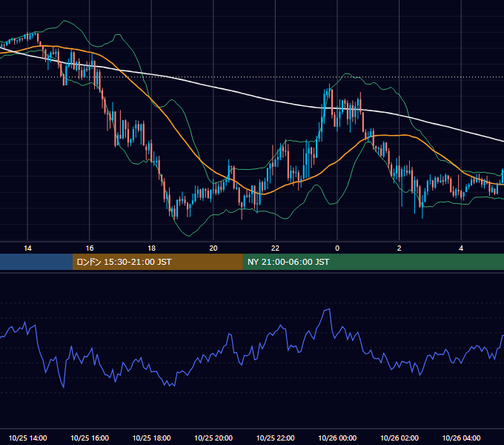Click the 10/25 18:00 timestamp
504x445 pixels.
click(x=151, y=438)
